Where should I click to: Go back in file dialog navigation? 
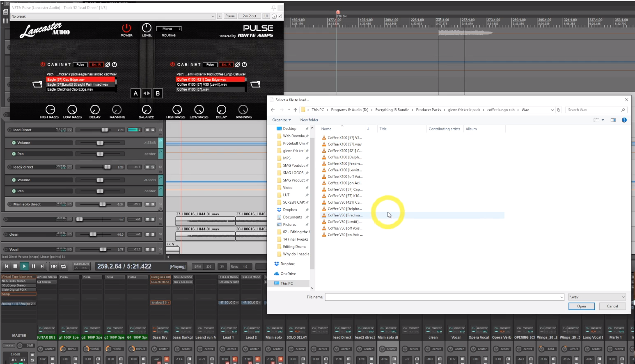273,110
